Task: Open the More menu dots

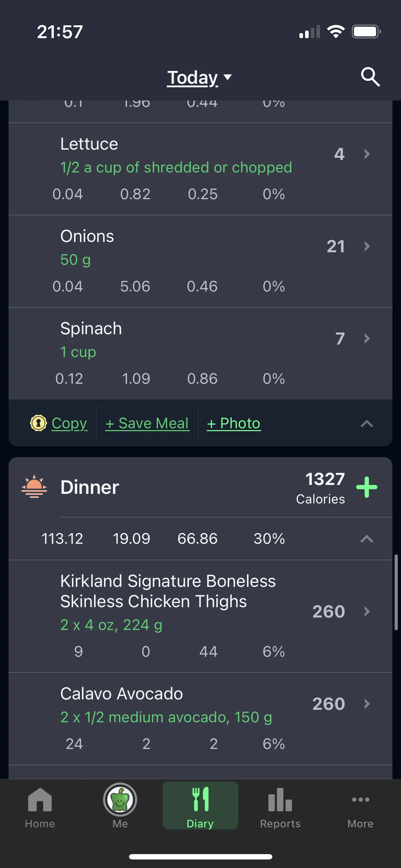Action: click(360, 807)
